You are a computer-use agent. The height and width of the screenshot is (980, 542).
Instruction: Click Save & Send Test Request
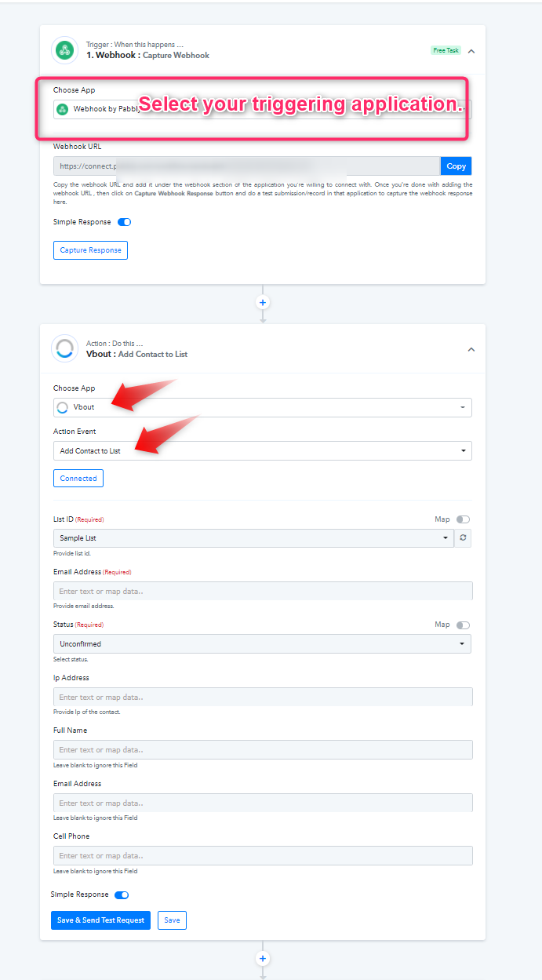point(100,920)
